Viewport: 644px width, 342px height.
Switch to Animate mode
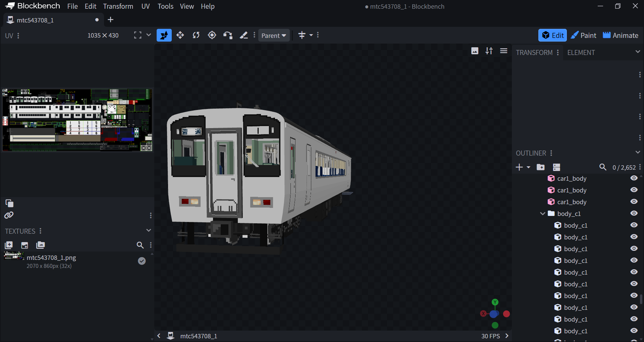pos(621,35)
